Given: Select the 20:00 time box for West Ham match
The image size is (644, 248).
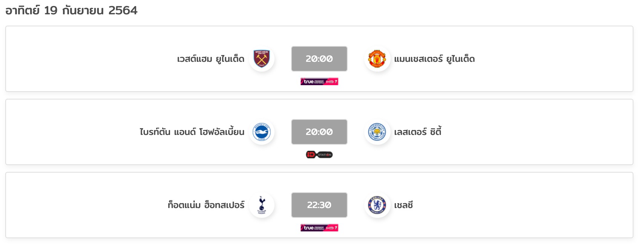Looking at the screenshot, I should pyautogui.click(x=319, y=59).
